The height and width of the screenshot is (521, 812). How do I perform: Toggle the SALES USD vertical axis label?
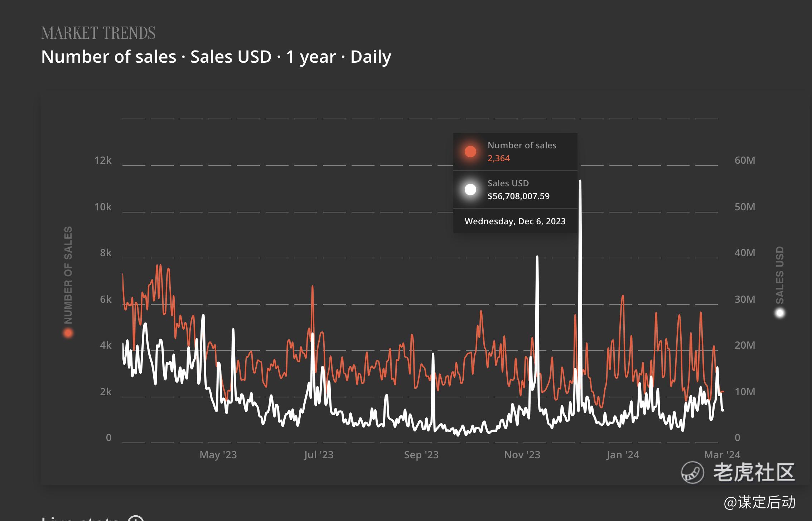780,275
